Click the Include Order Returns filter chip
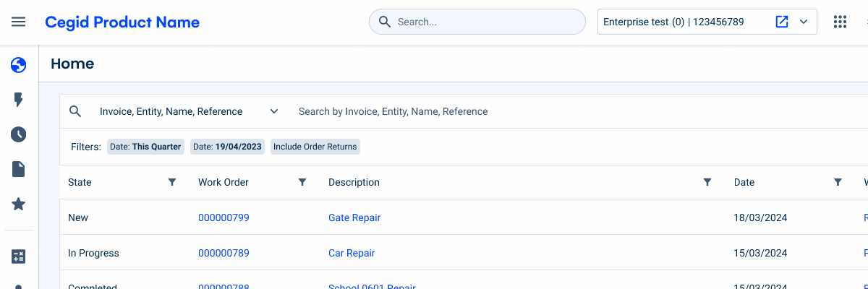Screen dimensions: 868x289 point(315,147)
